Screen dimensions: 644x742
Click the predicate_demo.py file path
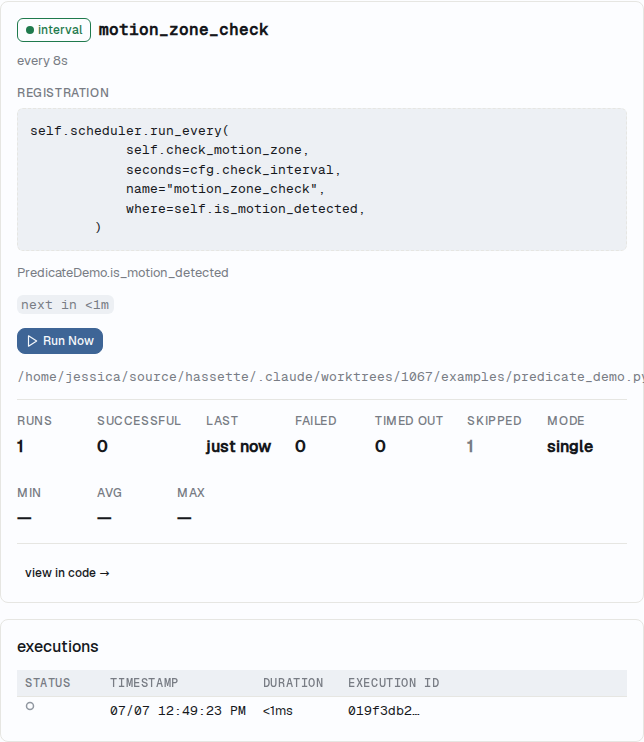click(330, 377)
